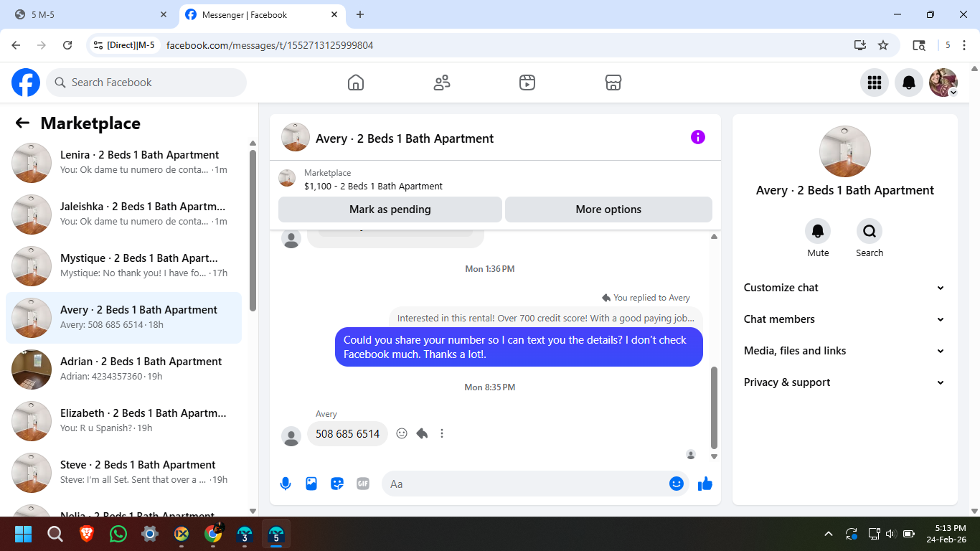
Task: Open Steve's apartment conversation
Action: [x=123, y=473]
